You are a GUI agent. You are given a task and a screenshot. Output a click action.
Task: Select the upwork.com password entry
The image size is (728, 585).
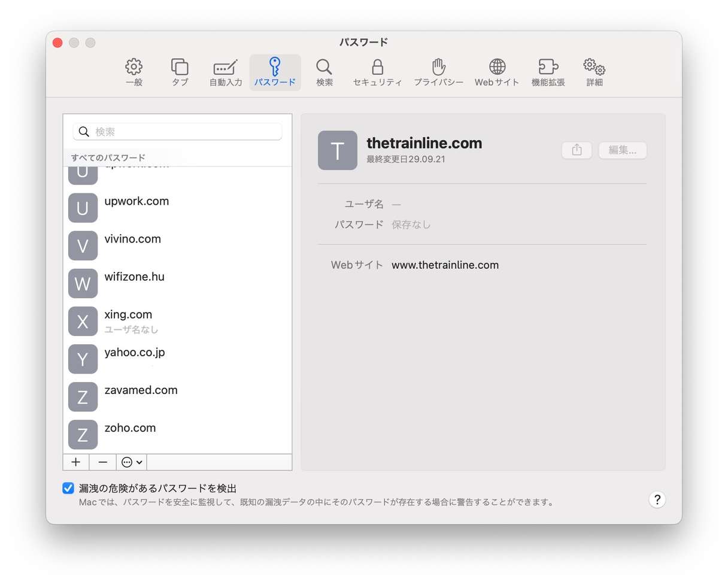tap(177, 208)
